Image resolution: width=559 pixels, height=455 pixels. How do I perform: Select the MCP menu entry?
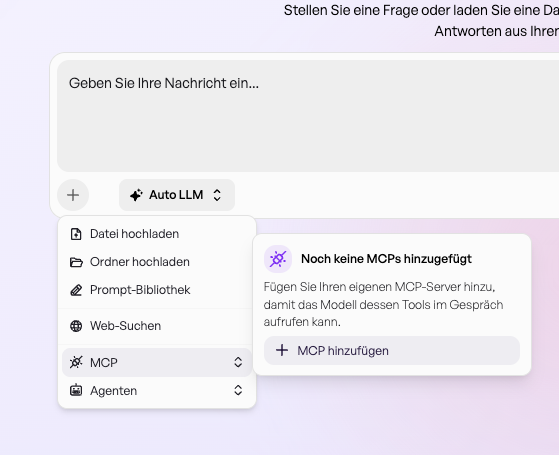coord(157,363)
